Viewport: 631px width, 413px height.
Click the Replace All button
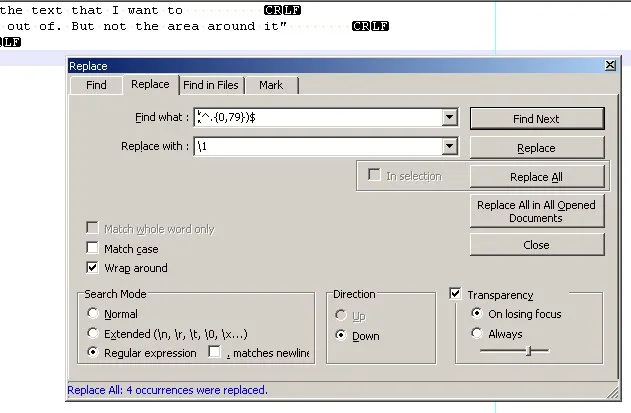537,177
